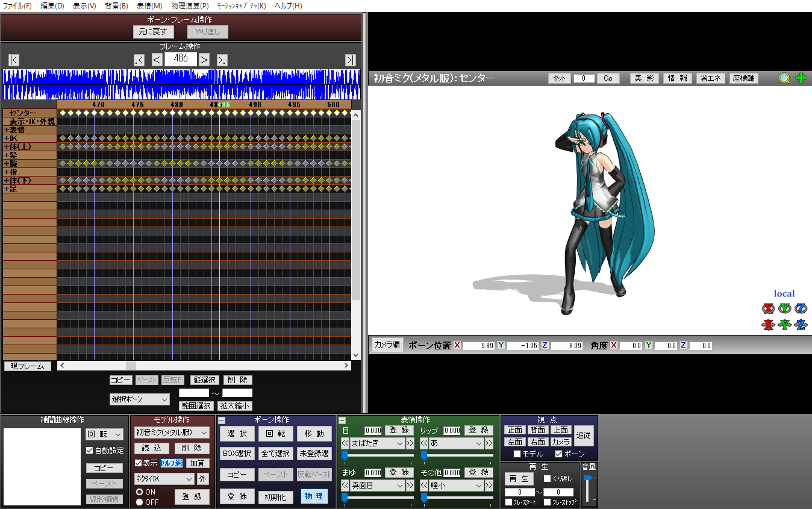Jump to first frame with |< button

(14, 60)
